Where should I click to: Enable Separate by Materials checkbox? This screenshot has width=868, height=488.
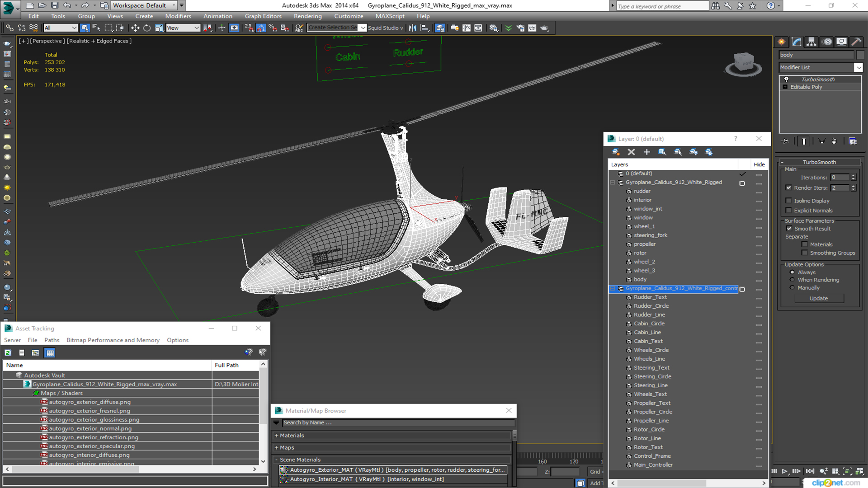pyautogui.click(x=805, y=244)
